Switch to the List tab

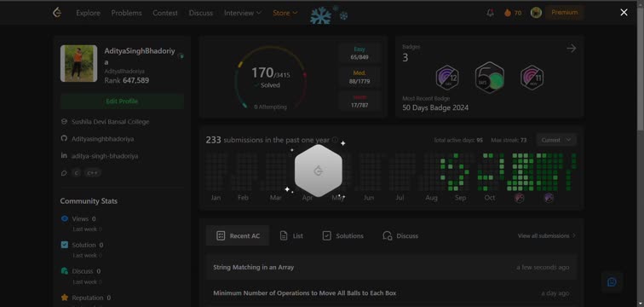click(x=291, y=235)
